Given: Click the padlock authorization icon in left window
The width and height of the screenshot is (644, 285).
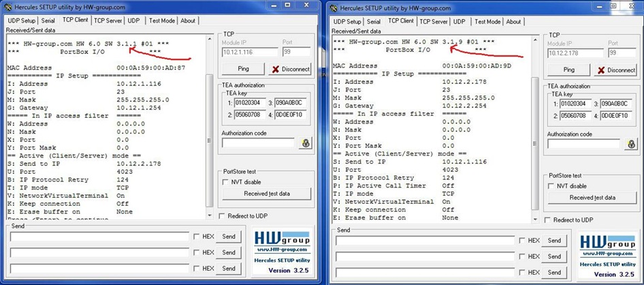Looking at the screenshot, I should click(306, 143).
